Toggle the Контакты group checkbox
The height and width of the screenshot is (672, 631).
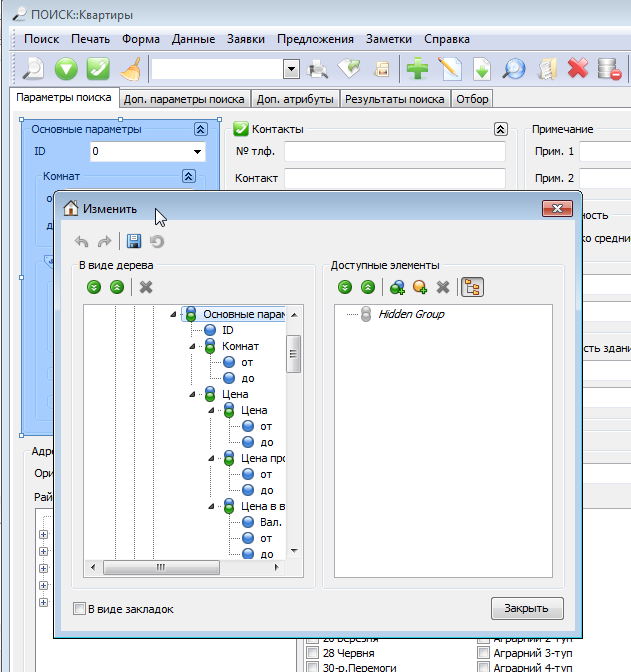(240, 129)
